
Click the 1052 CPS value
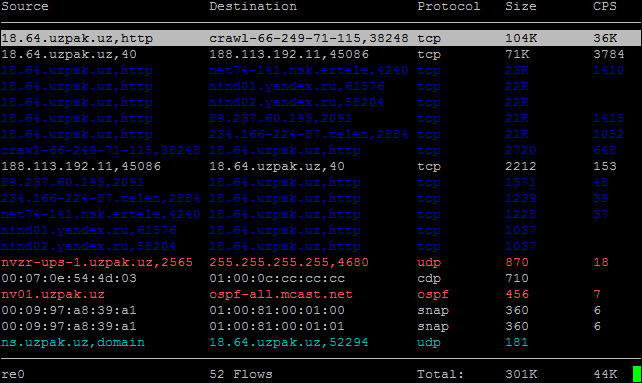point(608,134)
